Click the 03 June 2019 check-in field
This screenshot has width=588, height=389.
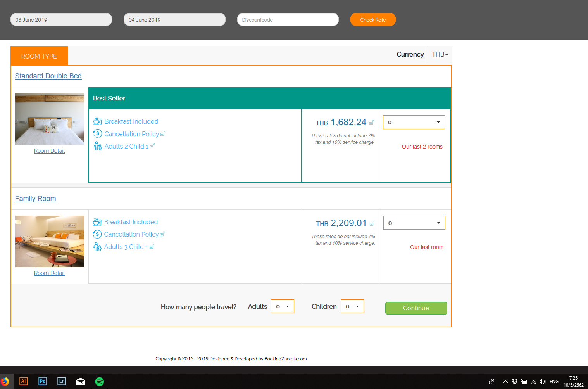pyautogui.click(x=61, y=20)
